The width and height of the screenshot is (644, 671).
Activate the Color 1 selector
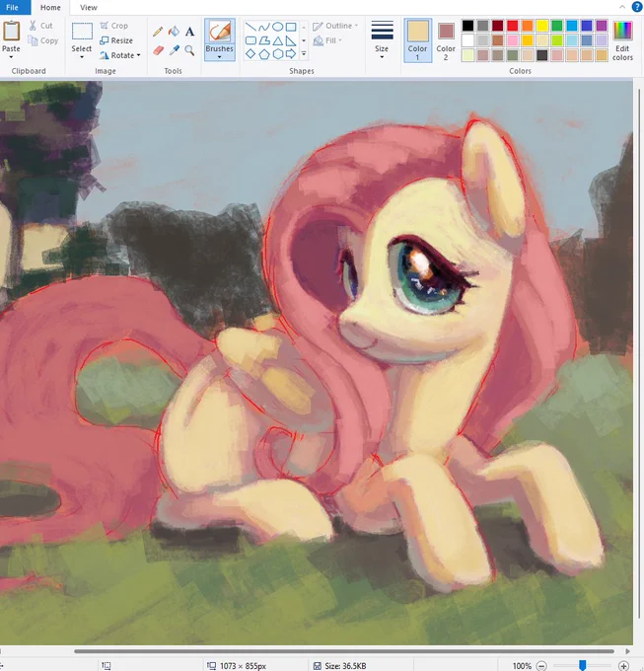point(418,40)
